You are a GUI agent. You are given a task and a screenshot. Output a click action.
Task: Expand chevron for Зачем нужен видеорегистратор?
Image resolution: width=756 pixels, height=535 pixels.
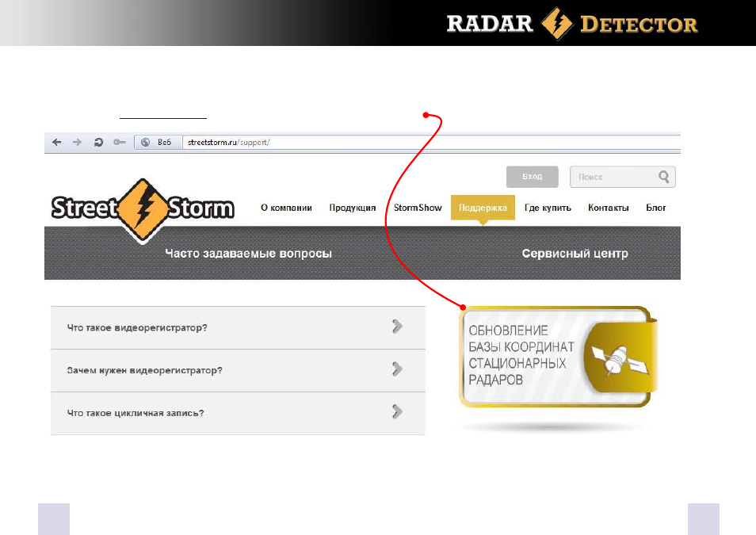(397, 369)
